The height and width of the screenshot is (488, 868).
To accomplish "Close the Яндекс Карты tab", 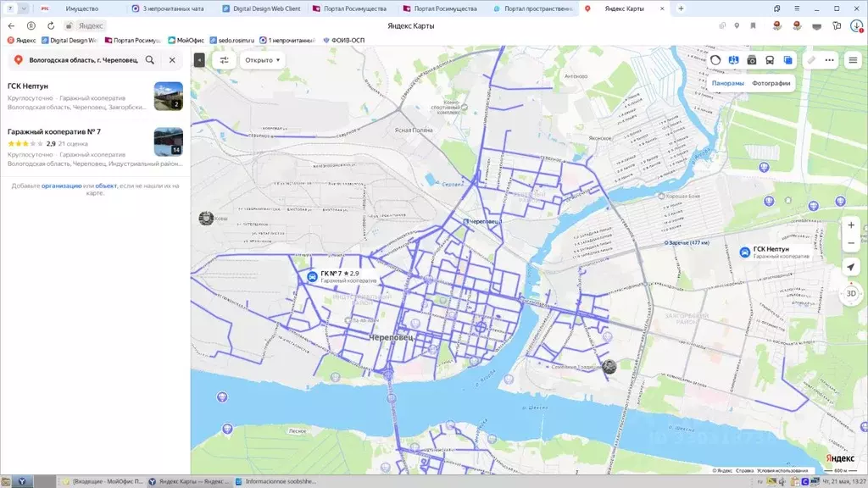I will (x=662, y=8).
